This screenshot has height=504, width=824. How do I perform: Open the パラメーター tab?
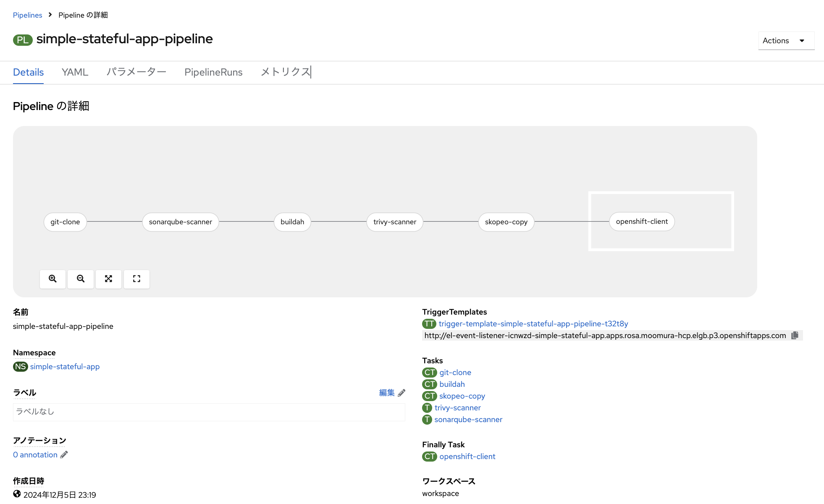click(136, 72)
